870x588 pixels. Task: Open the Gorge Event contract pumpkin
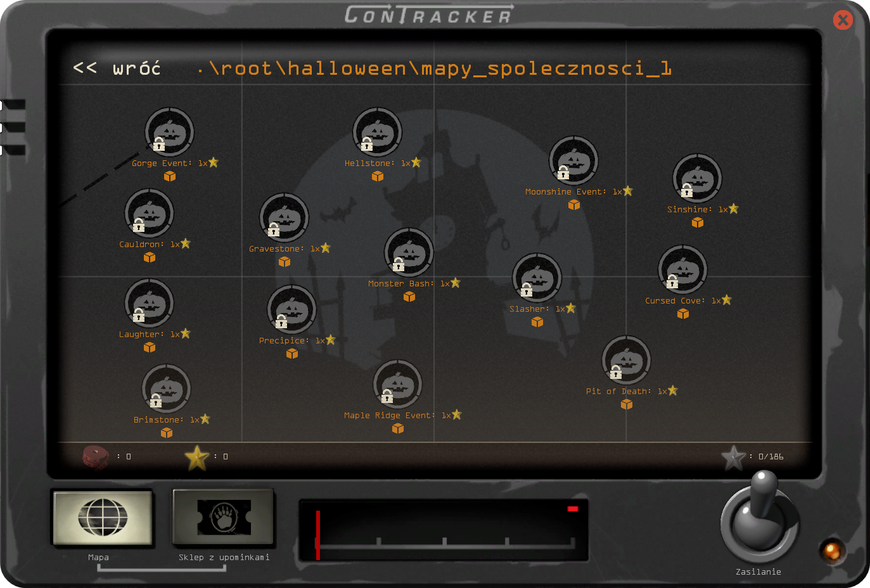(x=169, y=132)
